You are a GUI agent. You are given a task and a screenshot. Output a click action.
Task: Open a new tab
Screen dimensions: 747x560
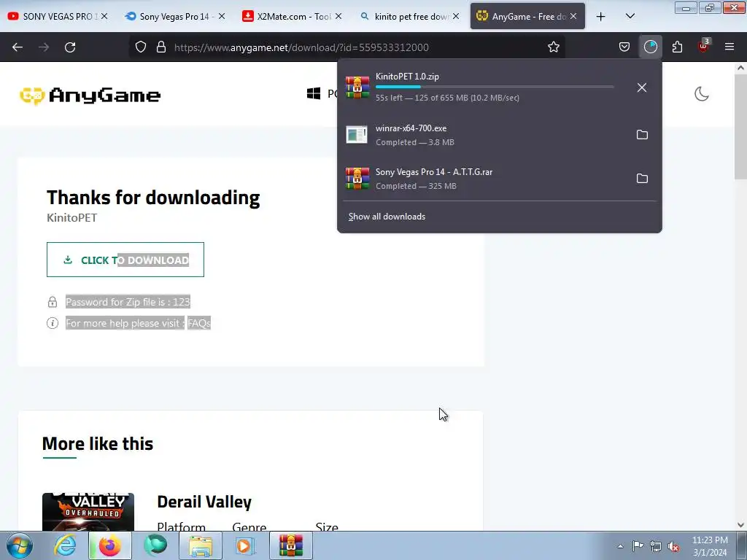pos(601,17)
